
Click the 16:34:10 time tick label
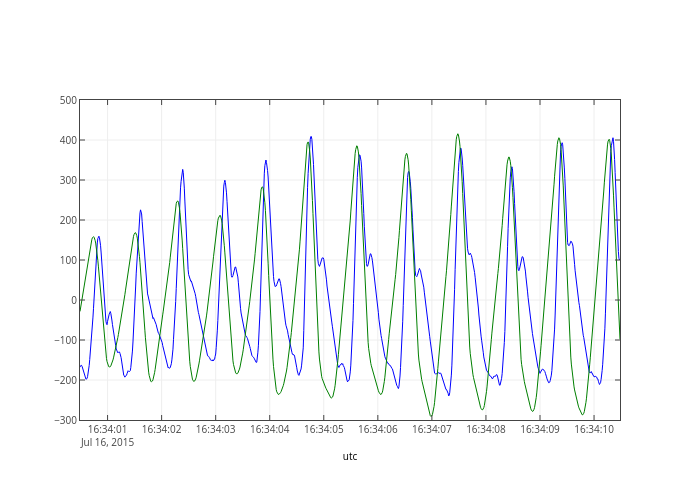click(593, 429)
